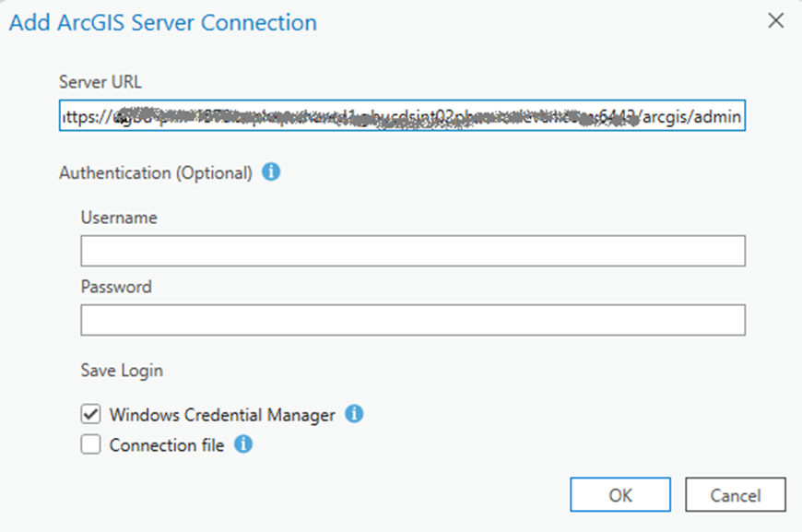Click the Add ArcGIS Server Connection title
The width and height of the screenshot is (802, 532).
(163, 23)
